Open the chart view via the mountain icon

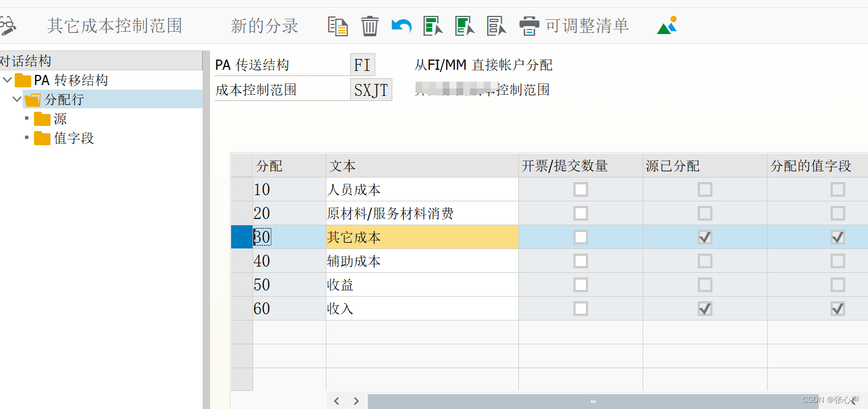[x=666, y=25]
